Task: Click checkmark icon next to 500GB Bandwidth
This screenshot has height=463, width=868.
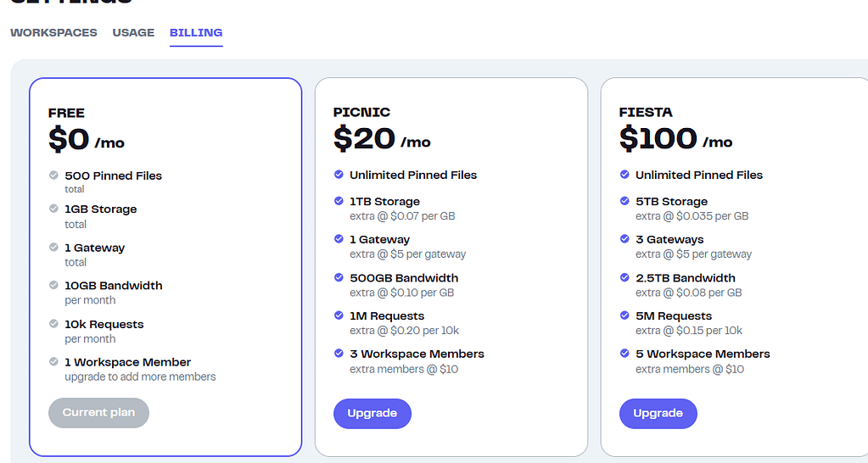Action: click(x=339, y=277)
